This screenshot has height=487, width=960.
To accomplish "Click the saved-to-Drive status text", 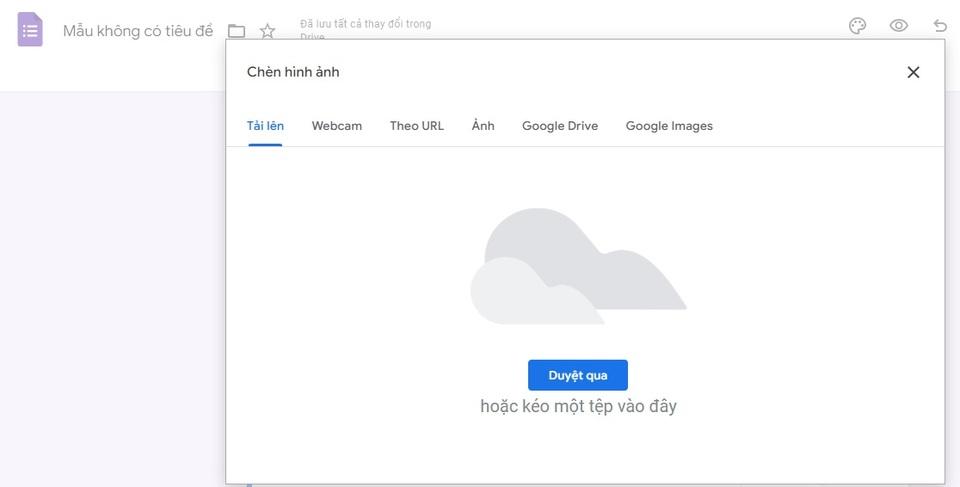I will tap(365, 24).
